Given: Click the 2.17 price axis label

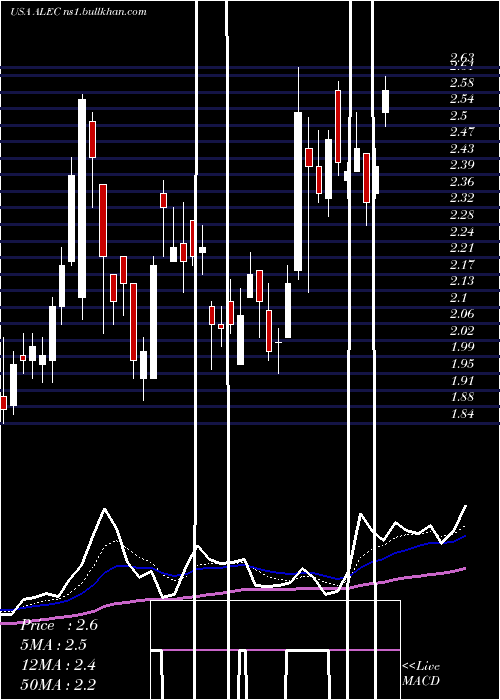Looking at the screenshot, I should pos(462,264).
